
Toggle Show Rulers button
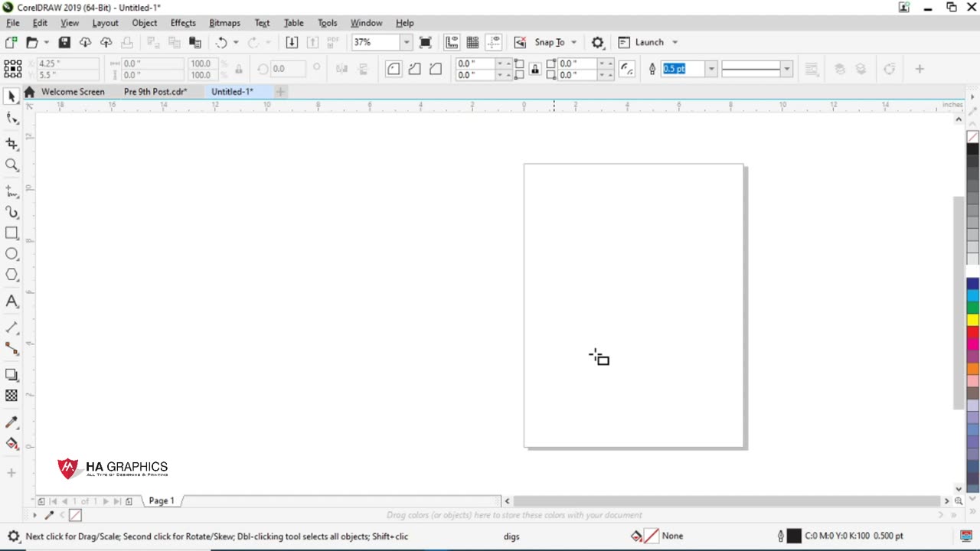tap(452, 42)
